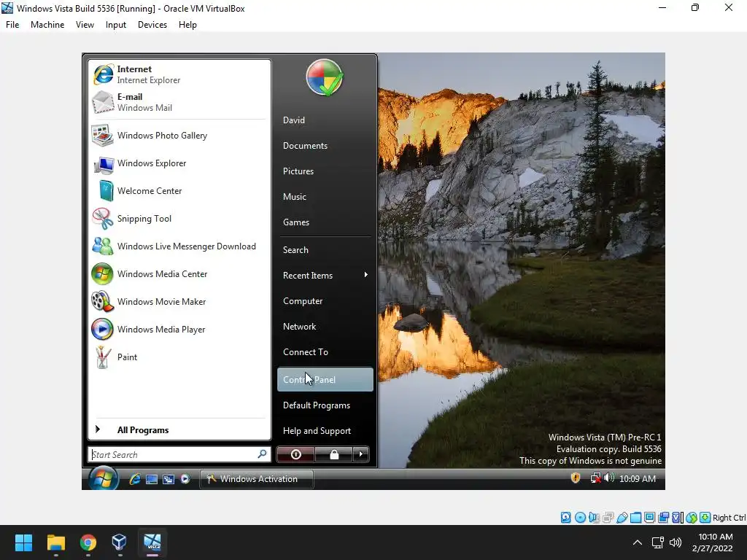Open Internet Explorer from the Start menu
The image size is (747, 560).
179,75
